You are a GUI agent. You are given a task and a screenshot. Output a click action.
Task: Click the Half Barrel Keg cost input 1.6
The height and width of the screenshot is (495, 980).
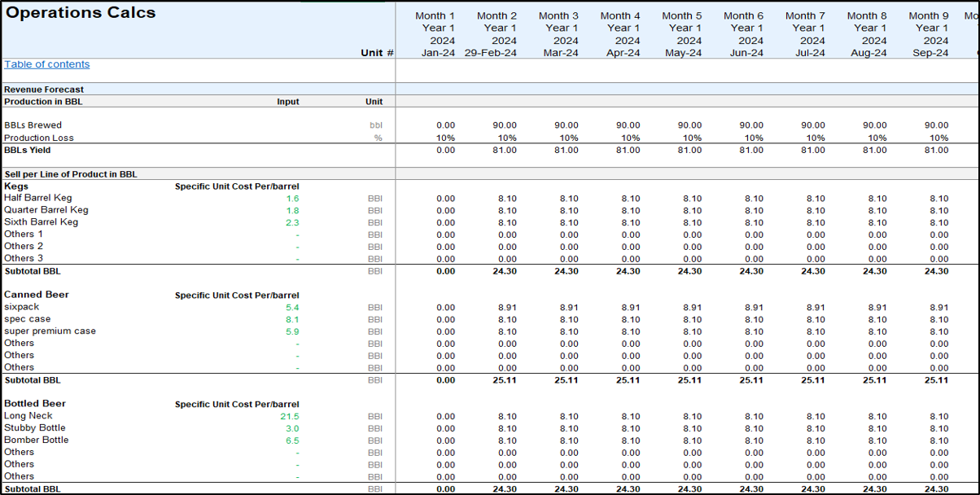pos(292,199)
